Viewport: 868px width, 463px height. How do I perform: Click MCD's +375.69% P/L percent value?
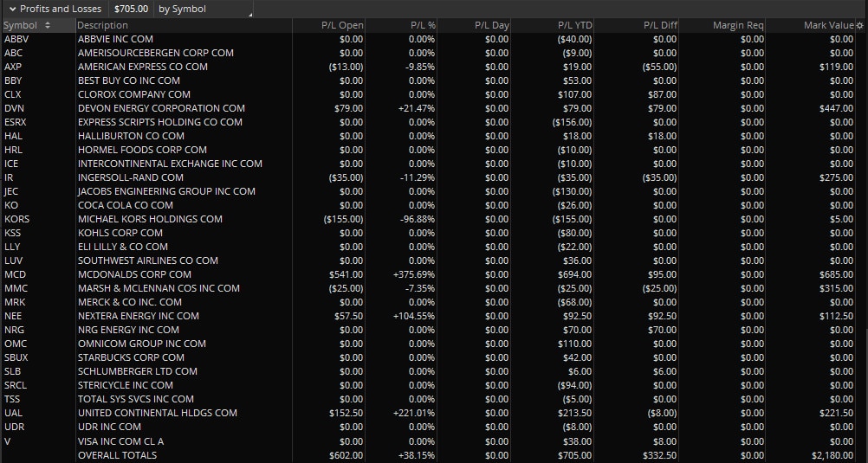click(414, 274)
